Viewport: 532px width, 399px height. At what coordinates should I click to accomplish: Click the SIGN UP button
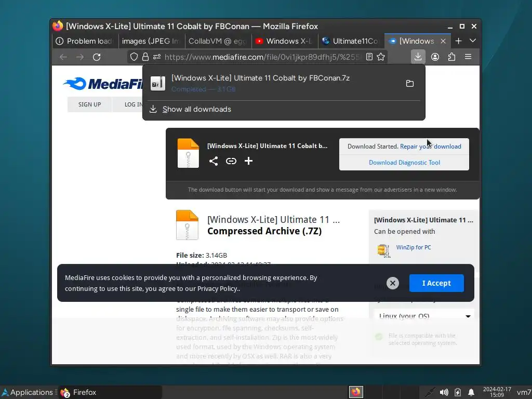click(89, 104)
